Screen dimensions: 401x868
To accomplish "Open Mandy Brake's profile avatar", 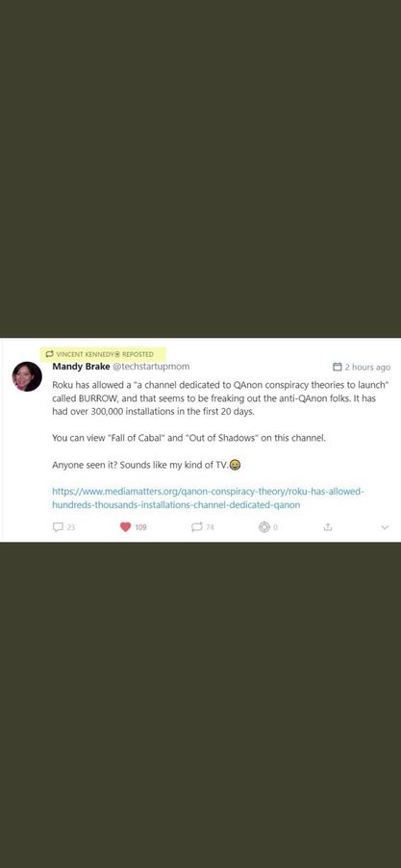I will coord(27,376).
